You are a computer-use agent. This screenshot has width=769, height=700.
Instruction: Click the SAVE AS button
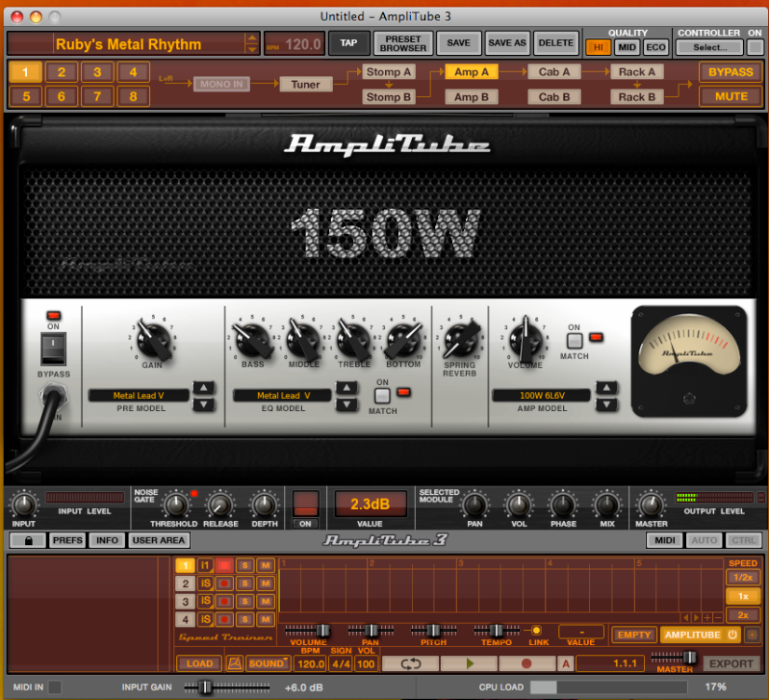(x=507, y=43)
